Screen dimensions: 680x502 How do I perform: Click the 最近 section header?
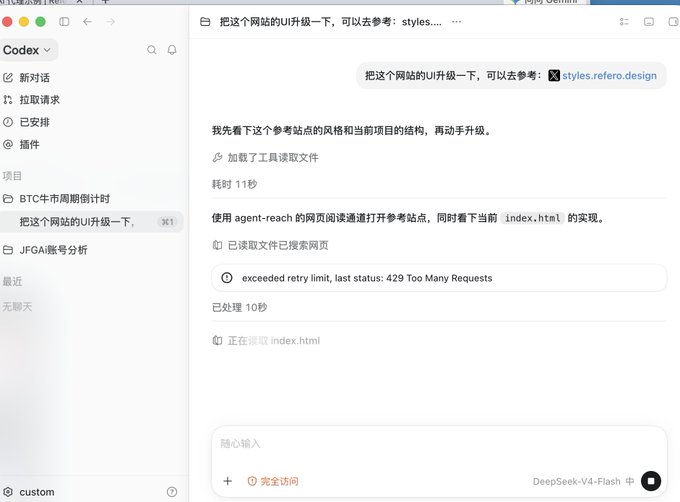[x=12, y=281]
